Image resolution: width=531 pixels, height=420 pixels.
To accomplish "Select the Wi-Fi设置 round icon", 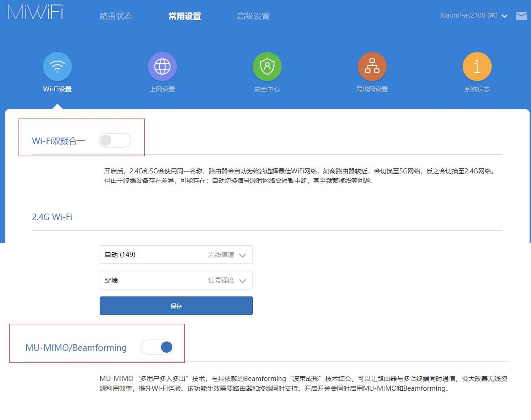I will coord(57,67).
